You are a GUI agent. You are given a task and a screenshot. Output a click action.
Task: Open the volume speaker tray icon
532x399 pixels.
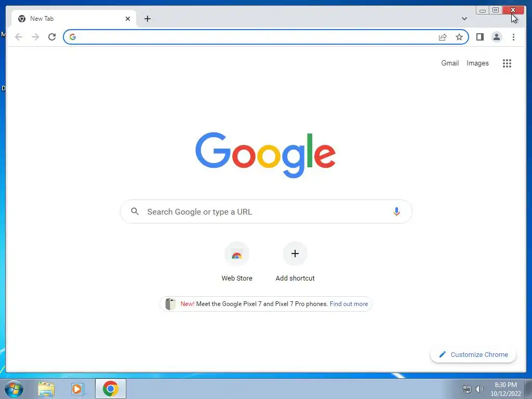[x=479, y=389]
